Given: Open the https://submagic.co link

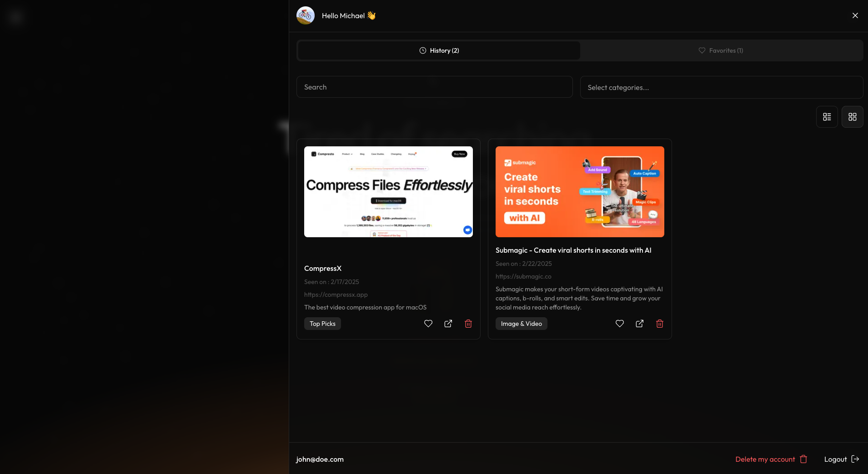Looking at the screenshot, I should point(523,276).
